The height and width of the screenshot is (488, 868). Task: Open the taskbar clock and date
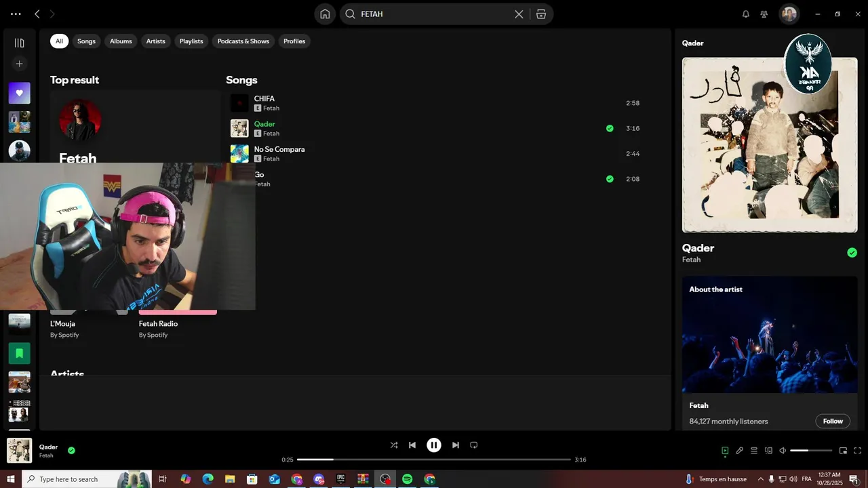(x=829, y=479)
